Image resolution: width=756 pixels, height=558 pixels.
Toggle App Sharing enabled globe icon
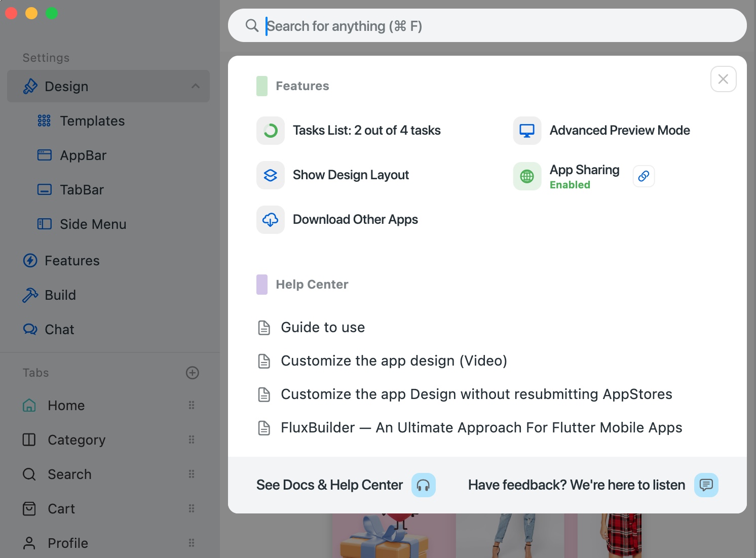[x=527, y=176]
